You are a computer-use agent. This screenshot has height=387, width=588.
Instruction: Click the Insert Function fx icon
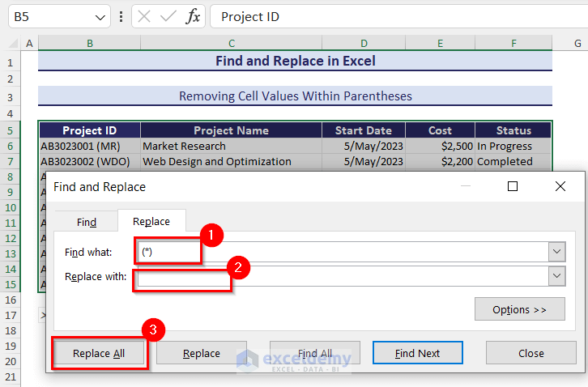(193, 16)
